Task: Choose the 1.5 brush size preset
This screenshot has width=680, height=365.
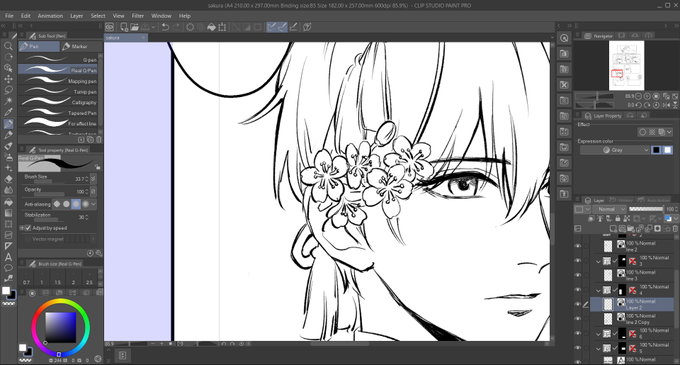Action: click(x=58, y=278)
